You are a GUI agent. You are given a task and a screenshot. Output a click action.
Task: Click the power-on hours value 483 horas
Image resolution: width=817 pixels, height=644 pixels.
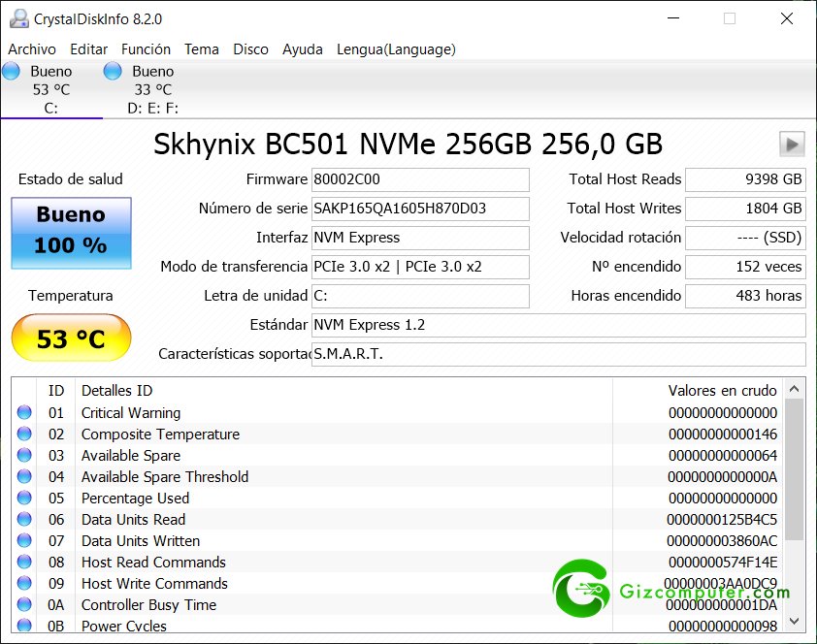point(745,296)
